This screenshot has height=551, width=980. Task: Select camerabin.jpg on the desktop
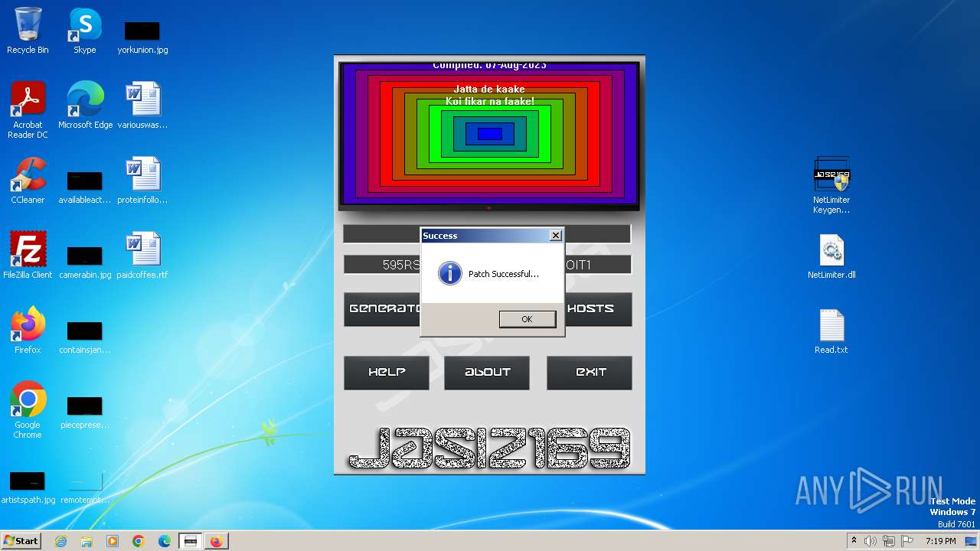click(85, 262)
